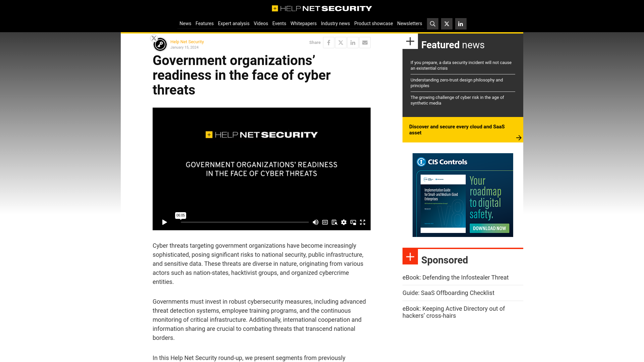The width and height of the screenshot is (644, 362).
Task: Click the X (Twitter) icon in the navigation bar
Action: pos(446,23)
